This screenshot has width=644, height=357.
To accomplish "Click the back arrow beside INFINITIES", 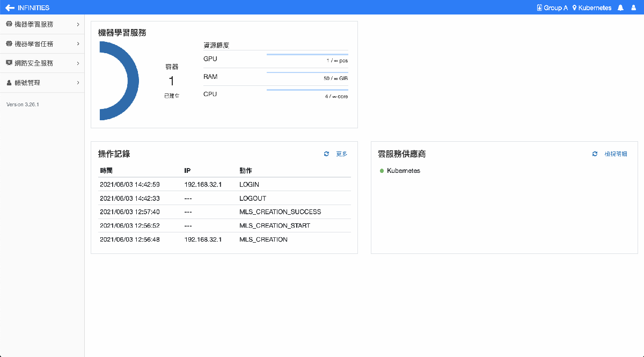I will [9, 8].
